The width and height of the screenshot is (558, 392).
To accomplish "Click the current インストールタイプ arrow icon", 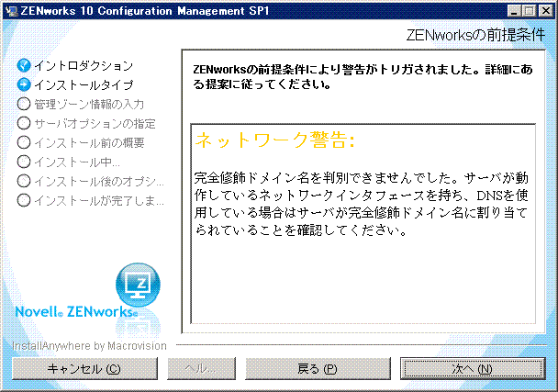I will point(24,84).
